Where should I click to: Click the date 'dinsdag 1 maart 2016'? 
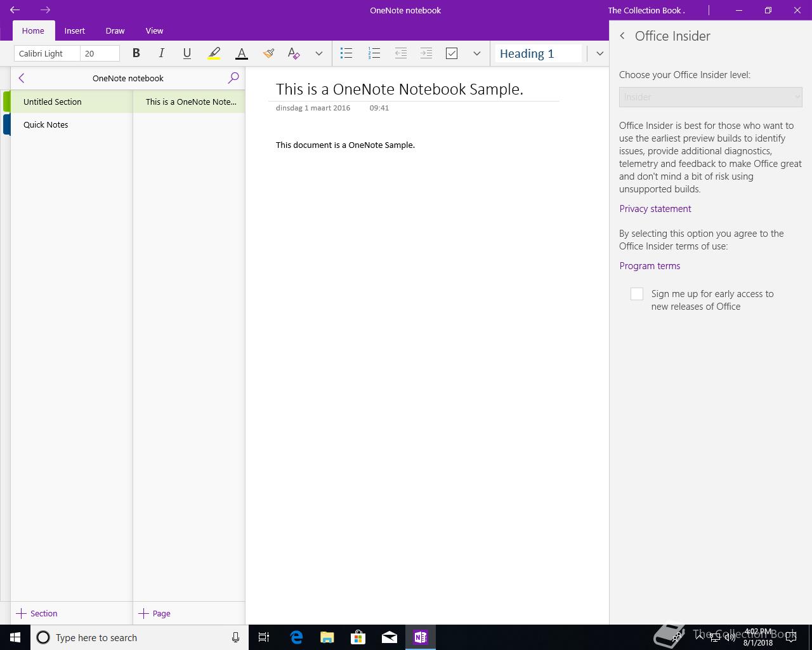313,108
